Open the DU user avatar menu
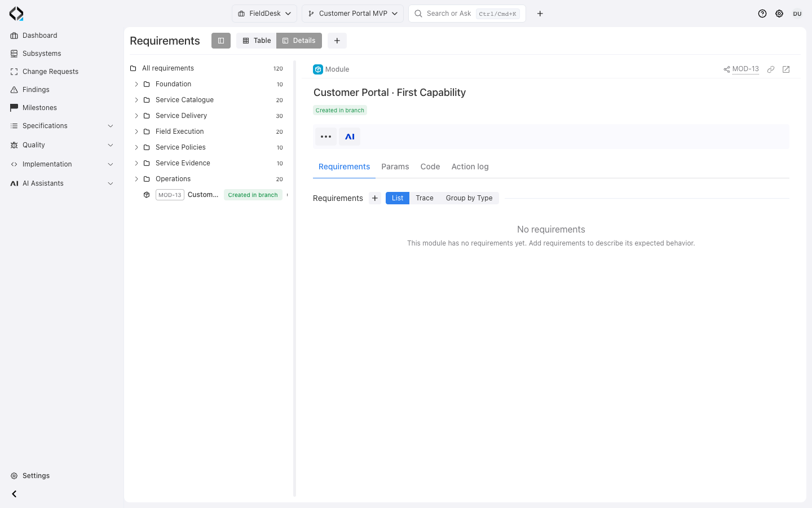Screen dimensions: 812x508 point(797,14)
